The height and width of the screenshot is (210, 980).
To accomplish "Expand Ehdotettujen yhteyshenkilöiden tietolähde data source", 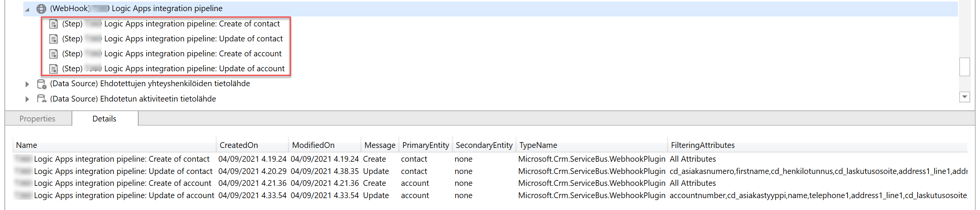I will pyautogui.click(x=27, y=84).
